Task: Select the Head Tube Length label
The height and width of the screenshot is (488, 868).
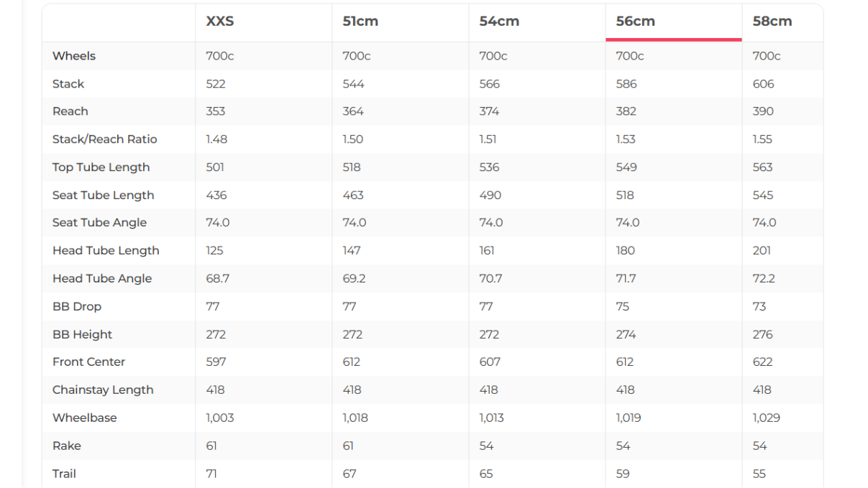Action: click(106, 251)
